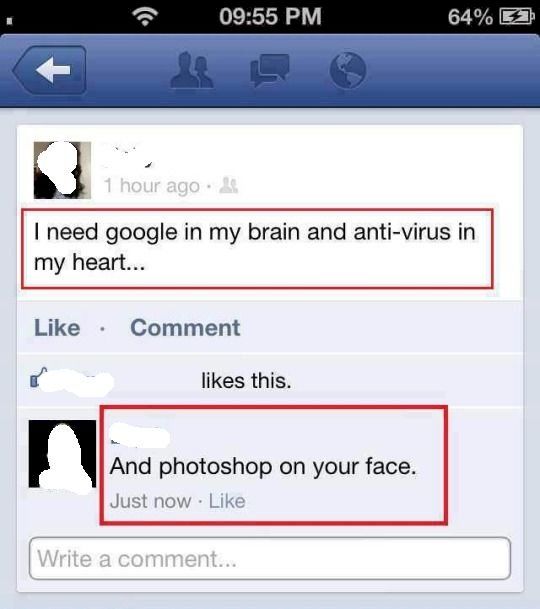Open the notifications globe icon
This screenshot has height=609, width=540.
[x=348, y=70]
